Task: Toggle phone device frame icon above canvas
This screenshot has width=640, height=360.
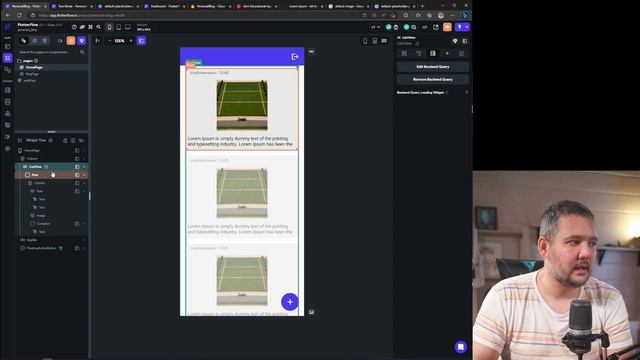Action: coord(365,41)
